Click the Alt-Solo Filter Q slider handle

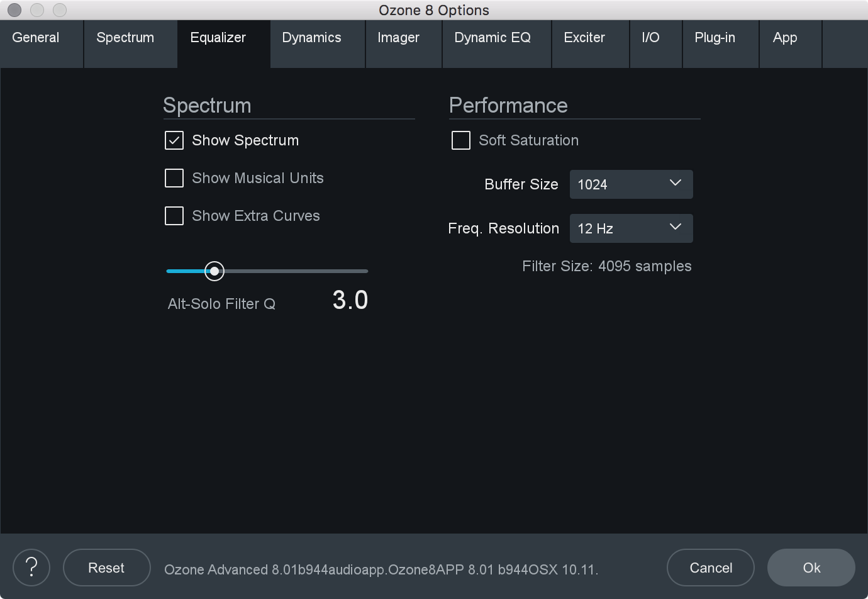pyautogui.click(x=214, y=271)
